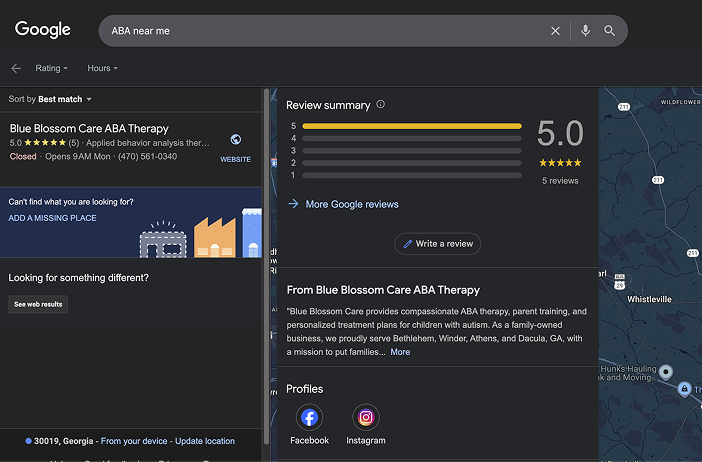The height and width of the screenshot is (462, 702).
Task: Expand description with the More link
Action: pos(400,352)
